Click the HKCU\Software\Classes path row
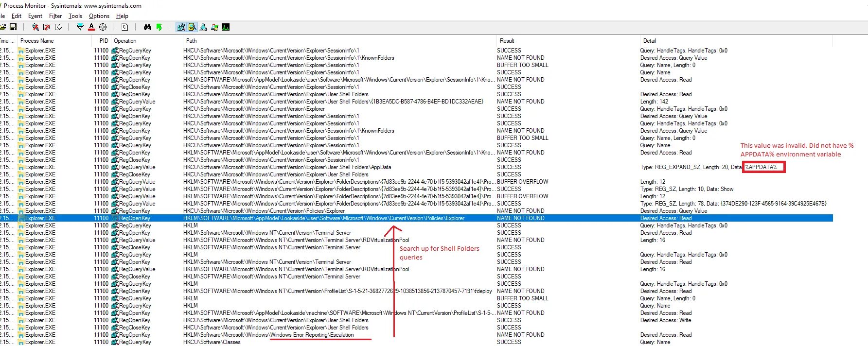 (x=212, y=342)
